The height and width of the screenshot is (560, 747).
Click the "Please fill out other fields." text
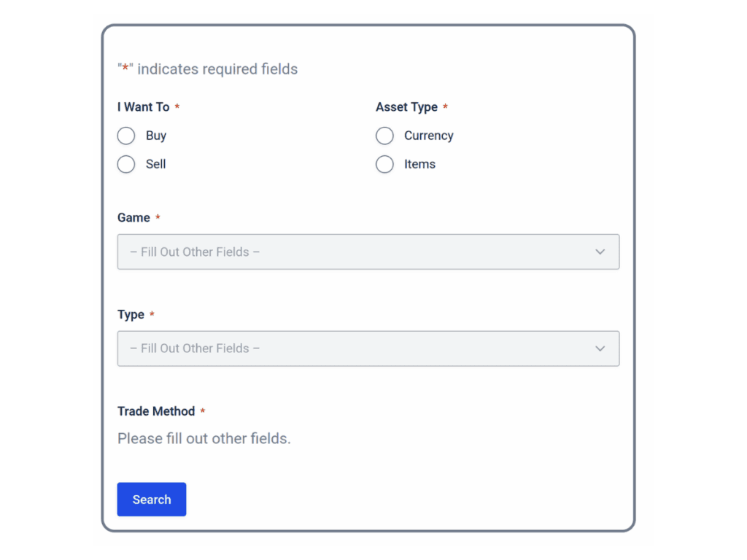click(x=204, y=439)
